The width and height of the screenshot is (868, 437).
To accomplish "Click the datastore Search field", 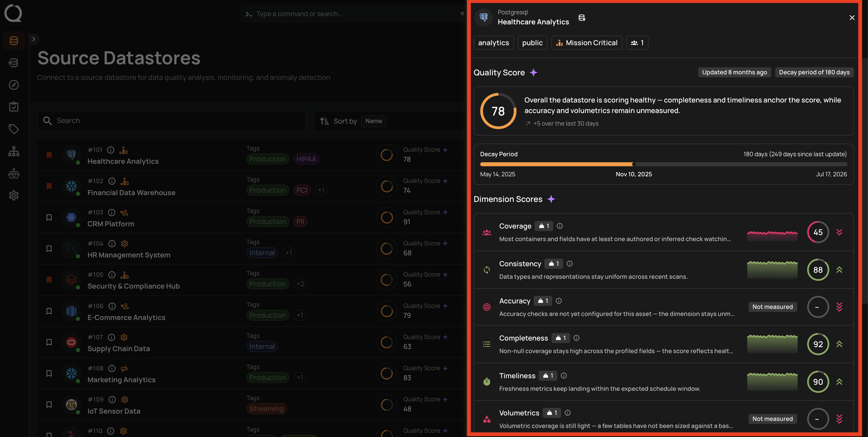I will 171,121.
